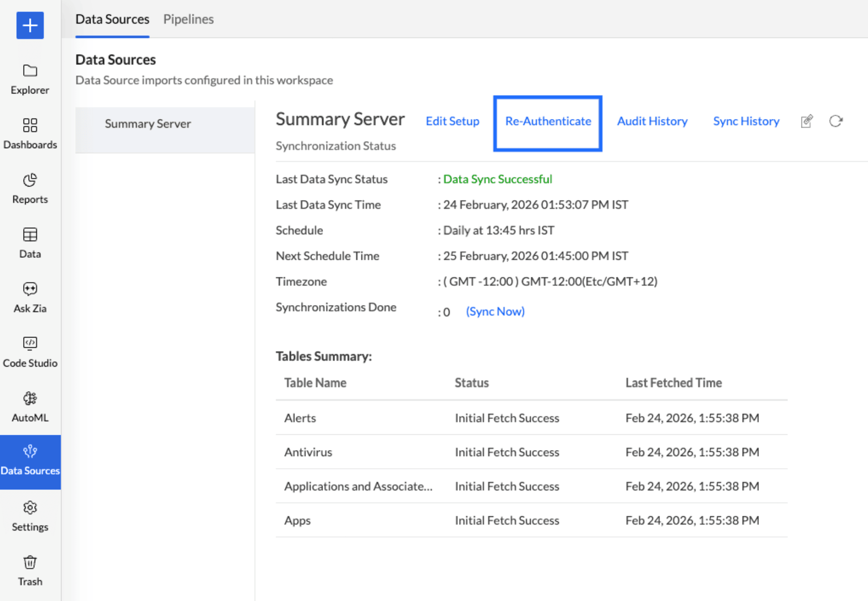Screen dimensions: 868x601
Task: Click Initial Fetch Success in Alerts row
Action: click(x=507, y=418)
